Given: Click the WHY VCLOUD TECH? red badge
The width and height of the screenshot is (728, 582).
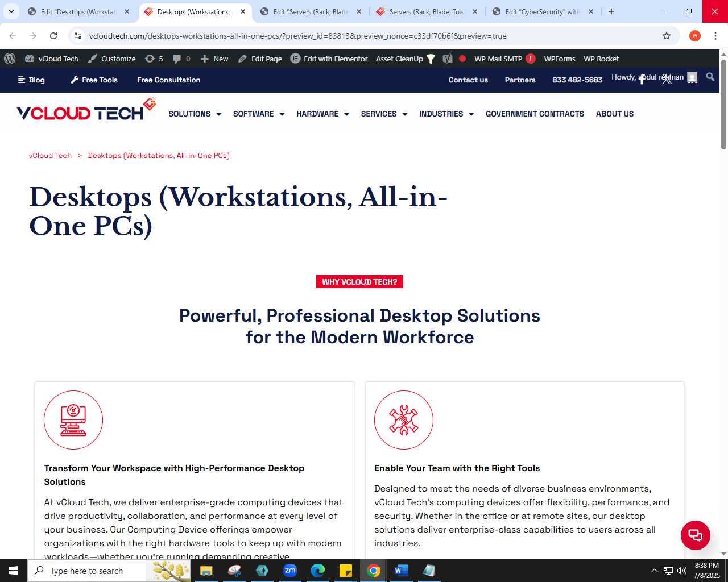Looking at the screenshot, I should 359,282.
